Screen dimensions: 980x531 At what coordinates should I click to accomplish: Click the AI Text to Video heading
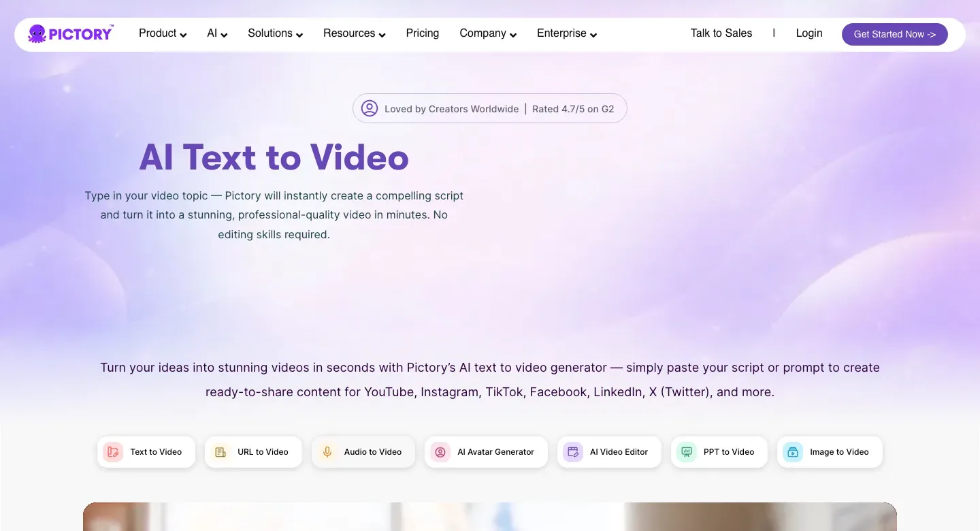[x=274, y=157]
